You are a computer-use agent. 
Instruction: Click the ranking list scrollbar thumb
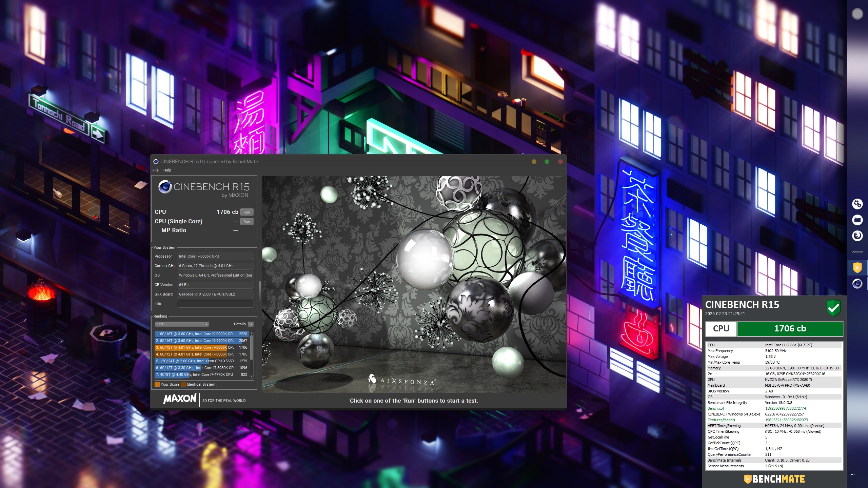(x=252, y=347)
